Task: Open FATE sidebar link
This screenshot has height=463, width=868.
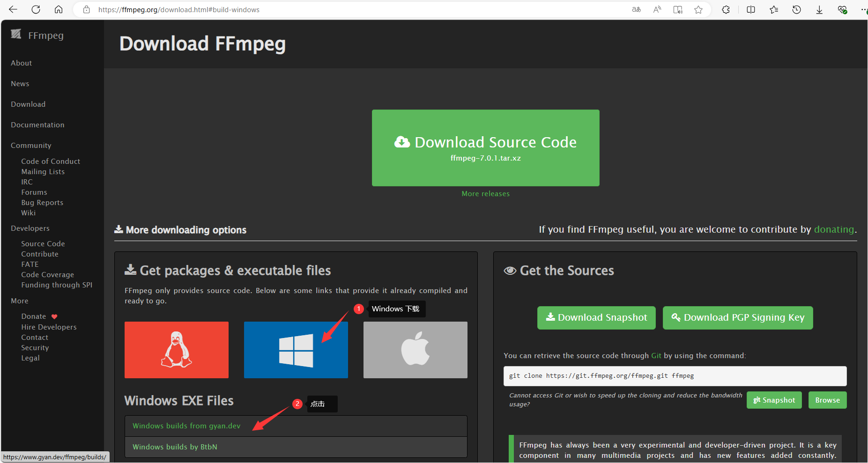Action: (30, 265)
